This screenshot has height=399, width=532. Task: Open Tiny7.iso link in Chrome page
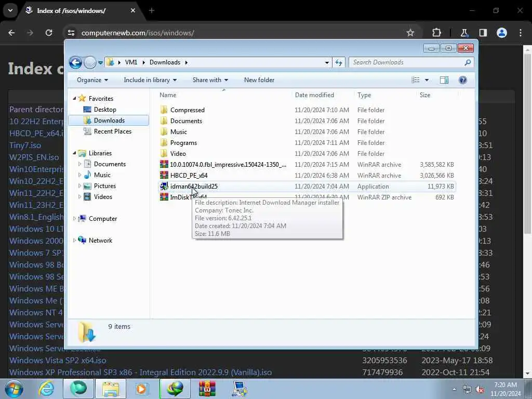pyautogui.click(x=25, y=145)
